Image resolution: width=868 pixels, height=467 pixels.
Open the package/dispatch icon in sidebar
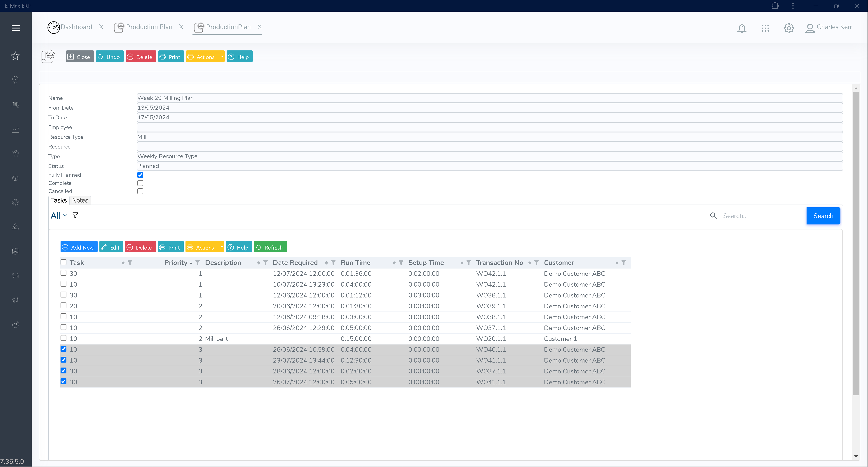(x=16, y=178)
